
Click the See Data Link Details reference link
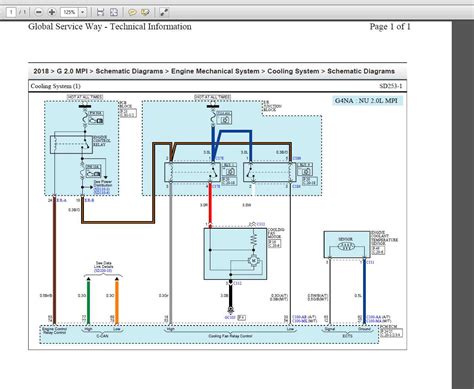pyautogui.click(x=103, y=267)
